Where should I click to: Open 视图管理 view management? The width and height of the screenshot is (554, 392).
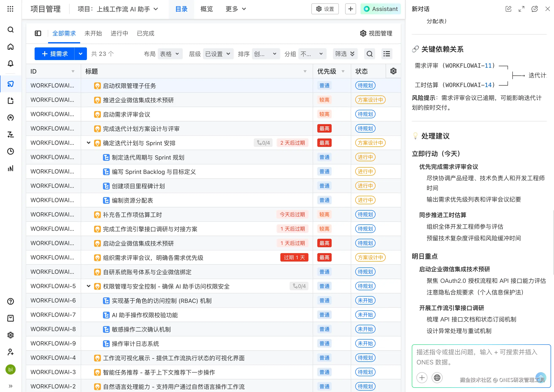376,33
